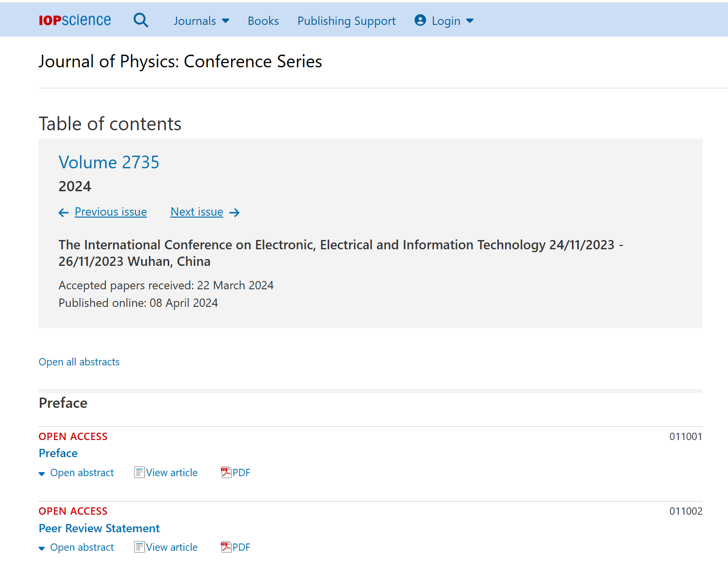This screenshot has width=728, height=562.
Task: Open the Peer Review Statement title link
Action: 99,528
